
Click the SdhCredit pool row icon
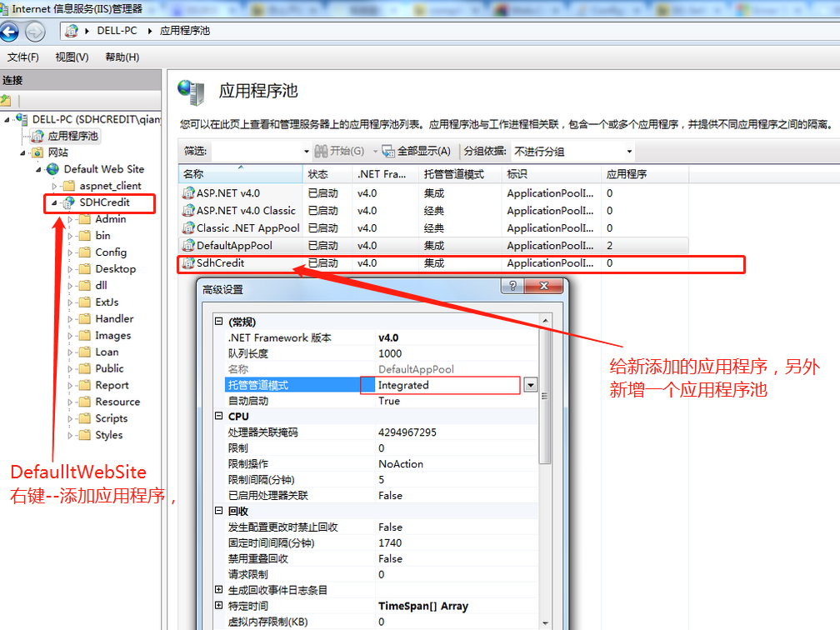tap(188, 263)
